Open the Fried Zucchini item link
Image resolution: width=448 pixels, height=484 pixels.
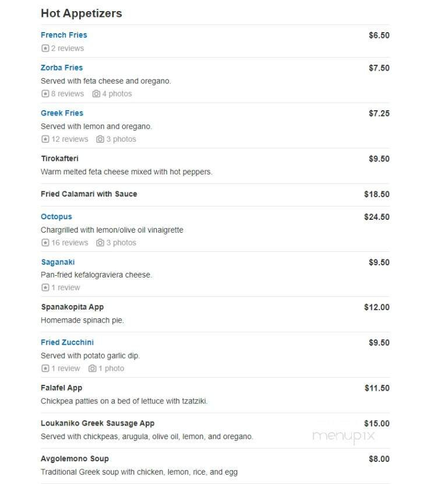[66, 343]
